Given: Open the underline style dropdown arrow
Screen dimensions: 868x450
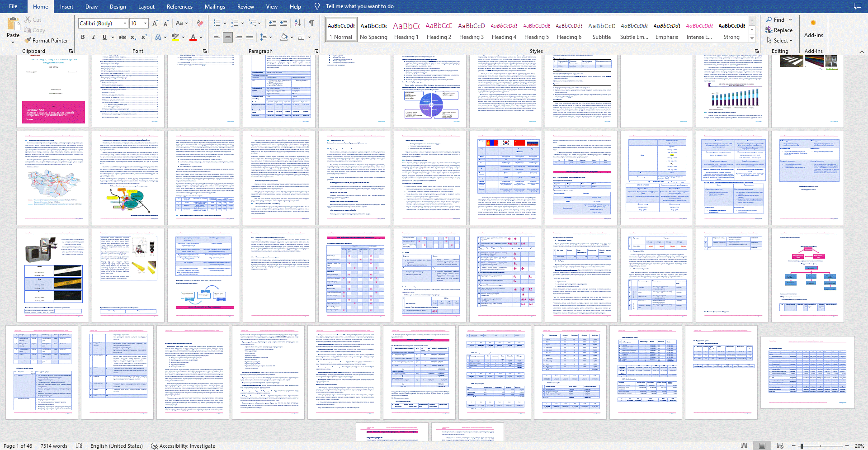Looking at the screenshot, I should 112,37.
